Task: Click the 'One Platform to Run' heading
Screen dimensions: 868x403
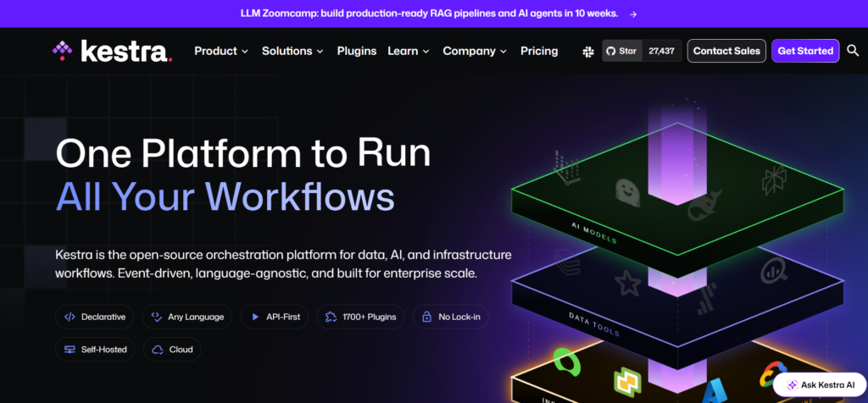Action: click(x=243, y=152)
